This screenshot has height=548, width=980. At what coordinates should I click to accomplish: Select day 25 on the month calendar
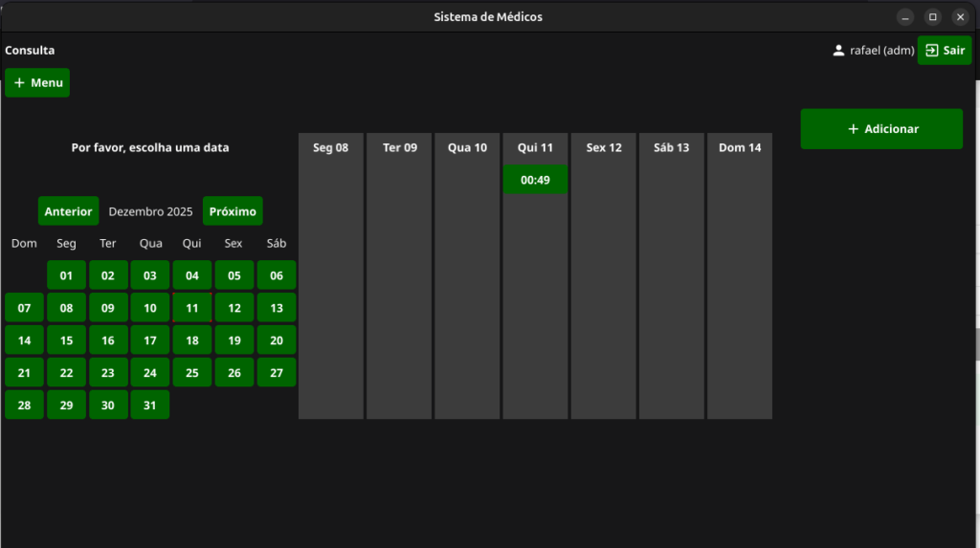coord(192,373)
